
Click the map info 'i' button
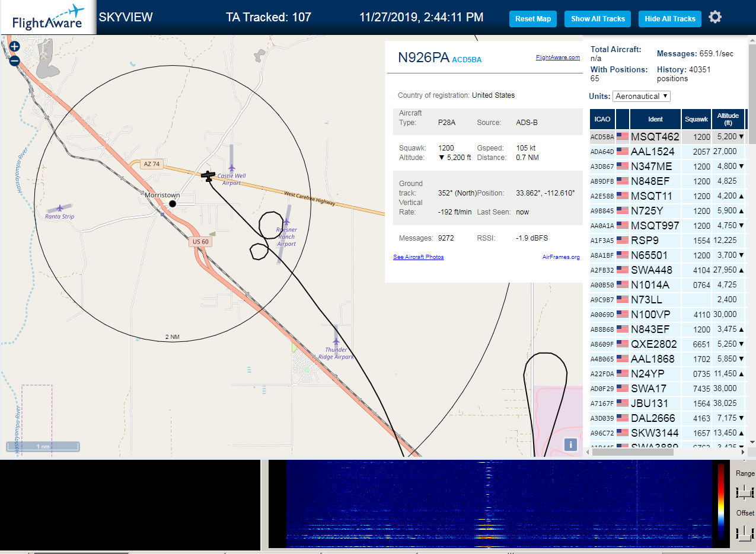(x=570, y=444)
